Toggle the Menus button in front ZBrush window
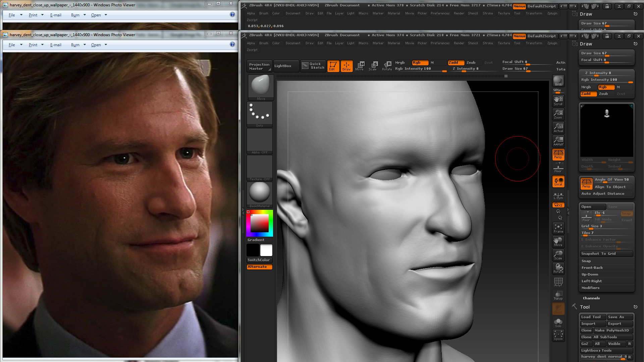The width and height of the screenshot is (644, 362). coord(519,36)
